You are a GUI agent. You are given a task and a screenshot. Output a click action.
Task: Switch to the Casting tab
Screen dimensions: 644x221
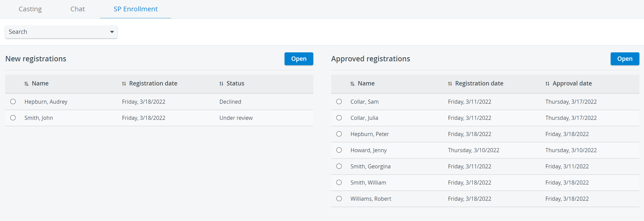(x=30, y=9)
